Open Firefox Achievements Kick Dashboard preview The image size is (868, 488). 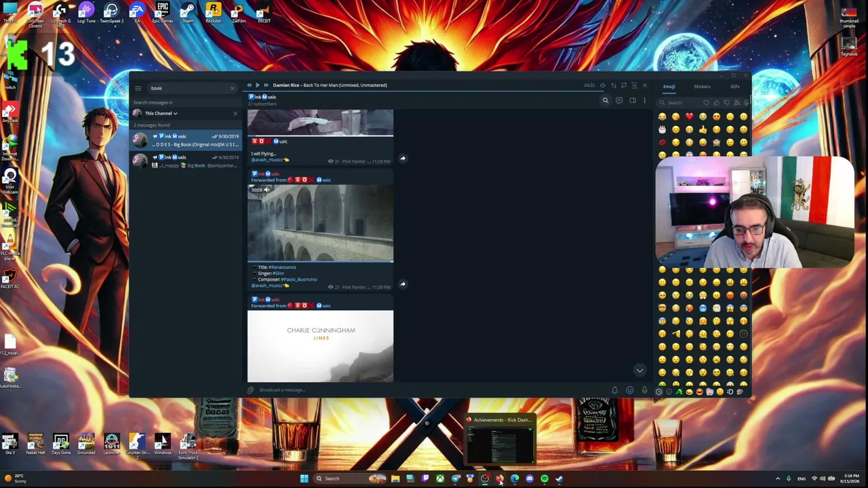tap(500, 441)
